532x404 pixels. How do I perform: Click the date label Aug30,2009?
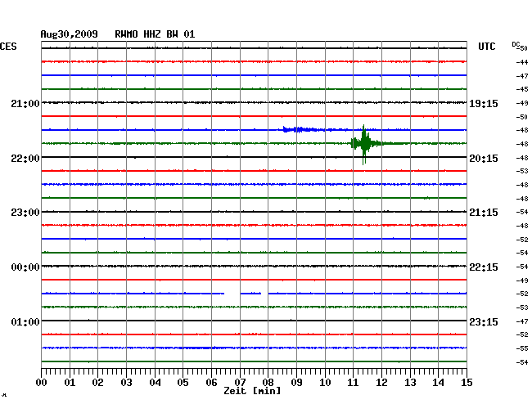[x=70, y=34]
